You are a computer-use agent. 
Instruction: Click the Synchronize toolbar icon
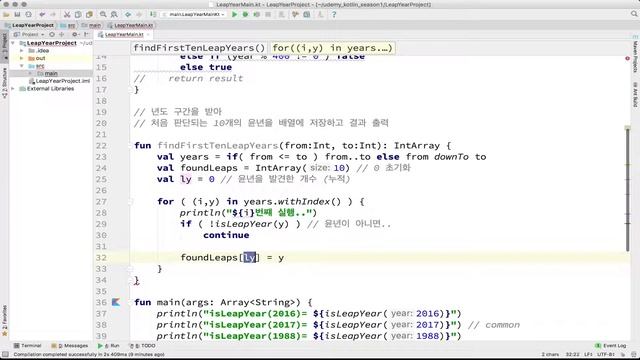click(x=28, y=14)
